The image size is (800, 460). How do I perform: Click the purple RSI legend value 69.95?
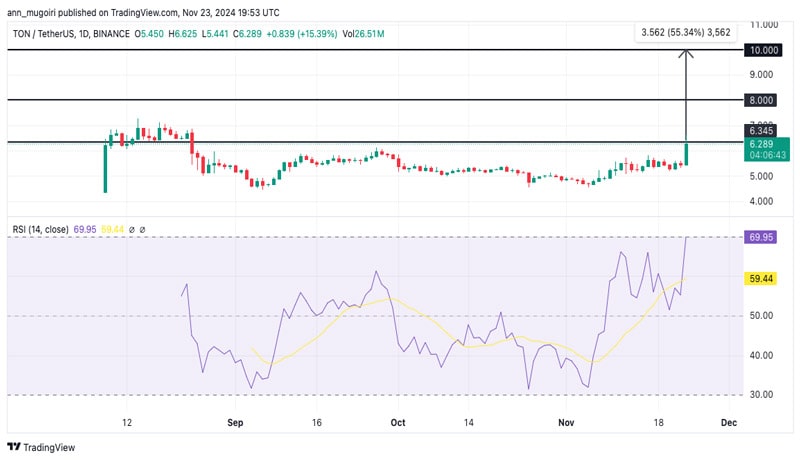pos(85,229)
